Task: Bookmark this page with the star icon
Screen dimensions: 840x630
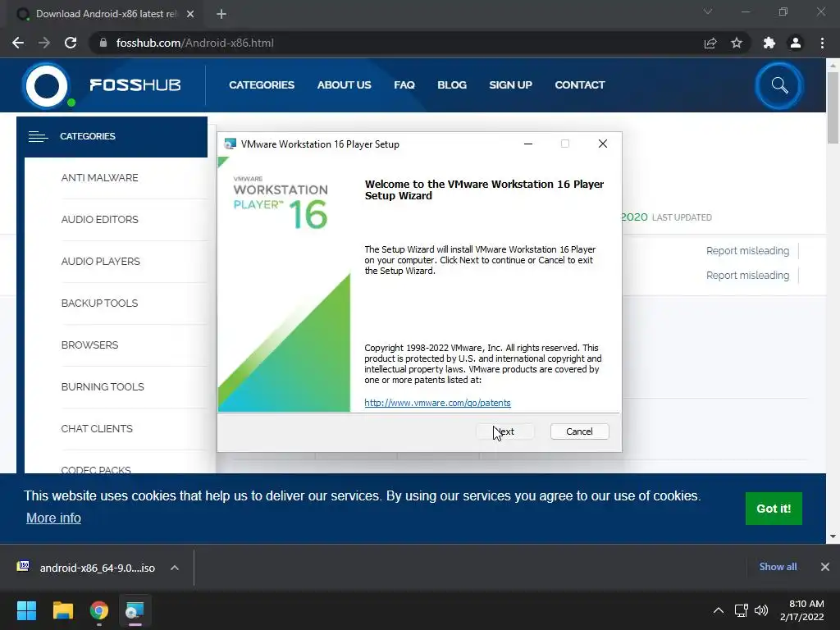Action: click(x=737, y=43)
